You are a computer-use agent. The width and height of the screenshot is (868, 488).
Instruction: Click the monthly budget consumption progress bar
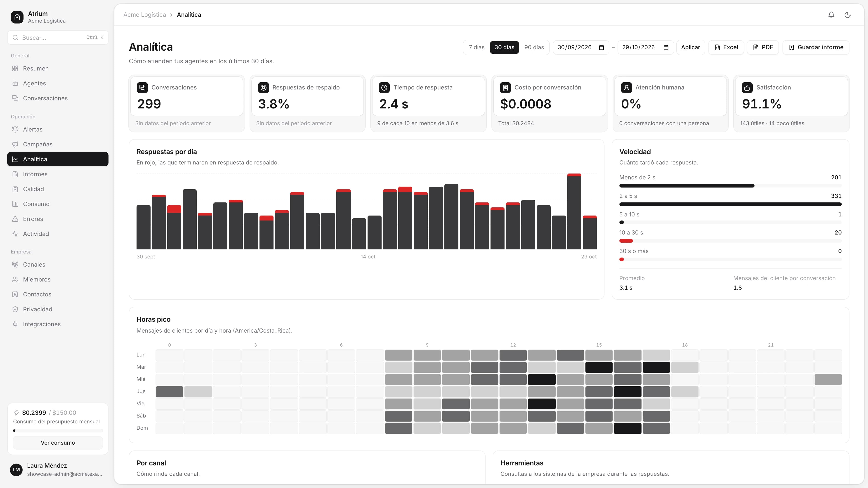click(x=58, y=430)
